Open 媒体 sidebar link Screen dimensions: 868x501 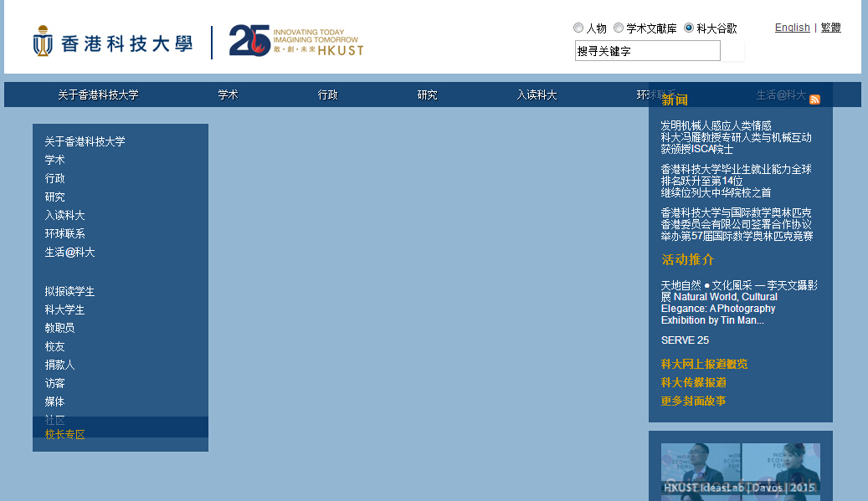tap(54, 401)
